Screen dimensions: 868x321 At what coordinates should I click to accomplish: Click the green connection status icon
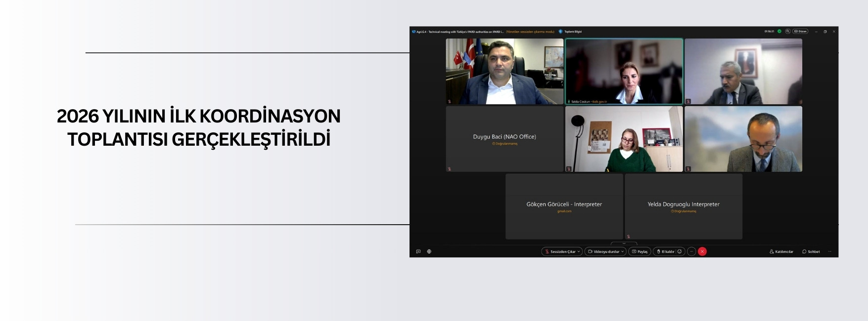coord(779,31)
